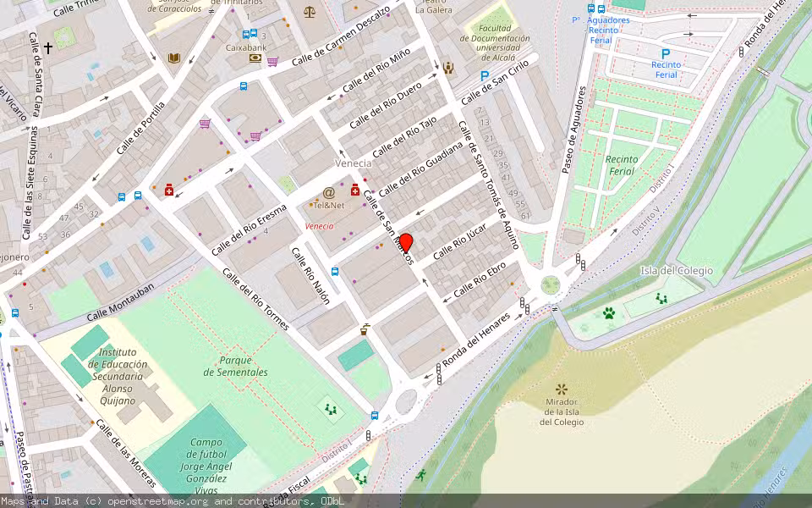Click the grey 'Venecia' neighbourhood label
812x508 pixels.
coord(354,163)
